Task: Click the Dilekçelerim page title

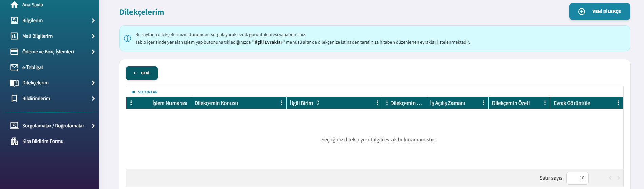Action: pos(142,12)
